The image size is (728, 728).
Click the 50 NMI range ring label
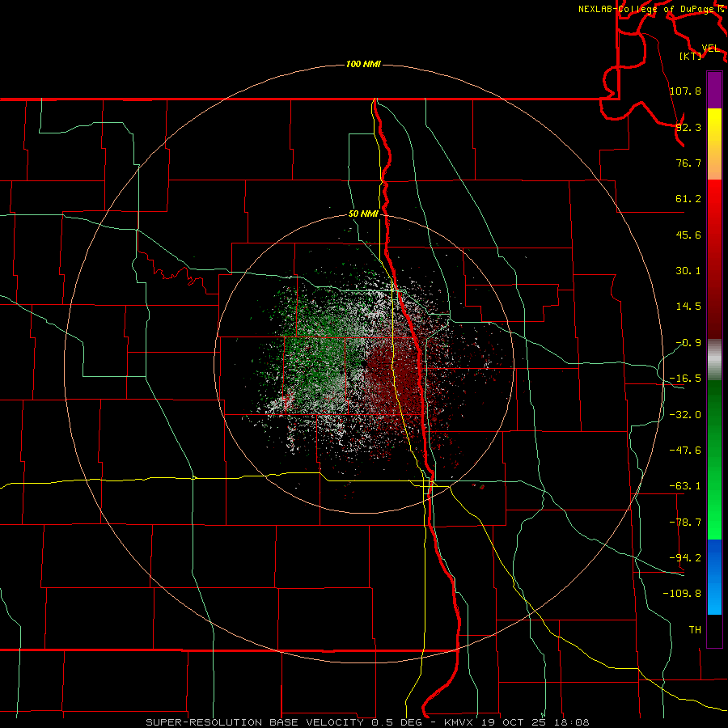363,214
